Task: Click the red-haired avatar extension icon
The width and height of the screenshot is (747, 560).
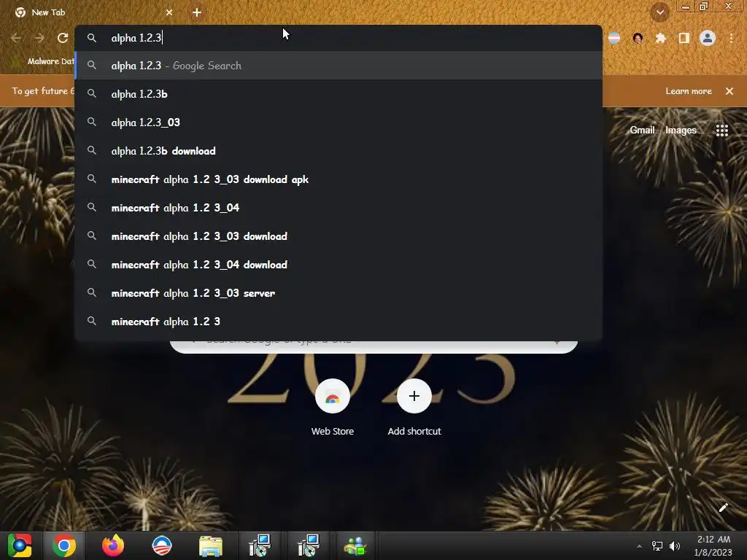Action: click(x=638, y=38)
